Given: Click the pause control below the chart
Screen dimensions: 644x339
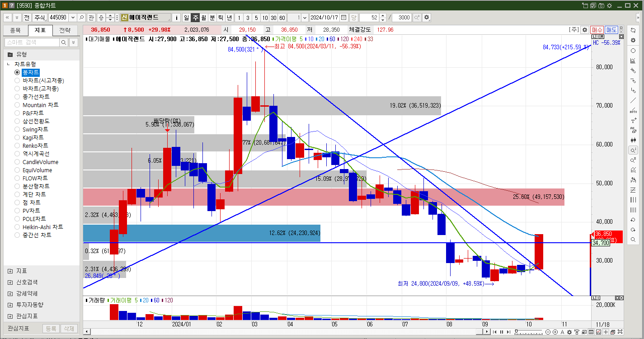Looking at the screenshot, I should click(x=501, y=332).
